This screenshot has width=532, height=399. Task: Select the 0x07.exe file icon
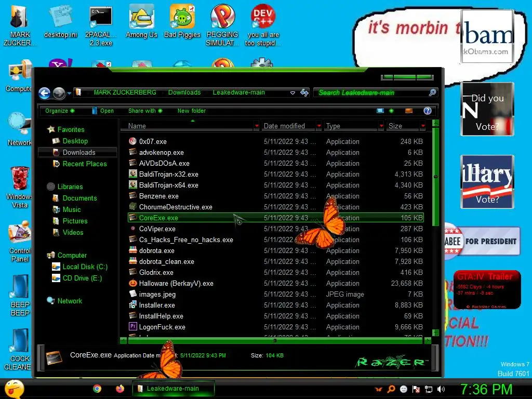(x=132, y=141)
